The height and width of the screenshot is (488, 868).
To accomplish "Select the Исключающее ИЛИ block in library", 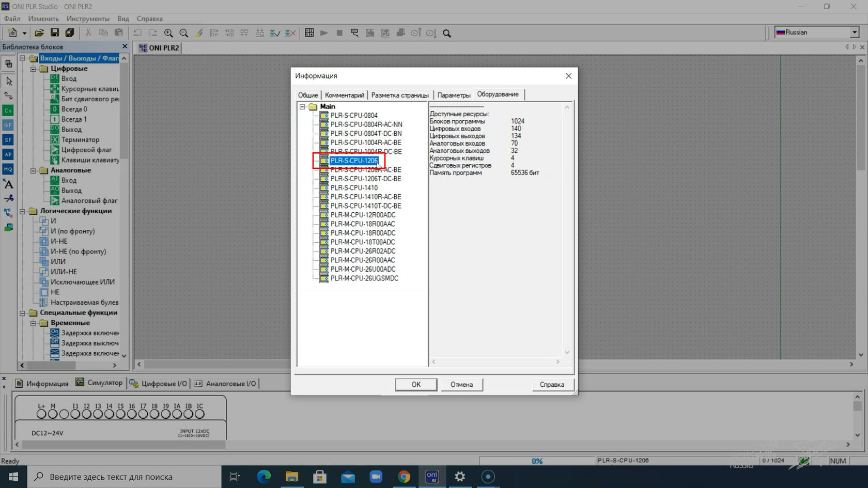I will click(x=83, y=282).
